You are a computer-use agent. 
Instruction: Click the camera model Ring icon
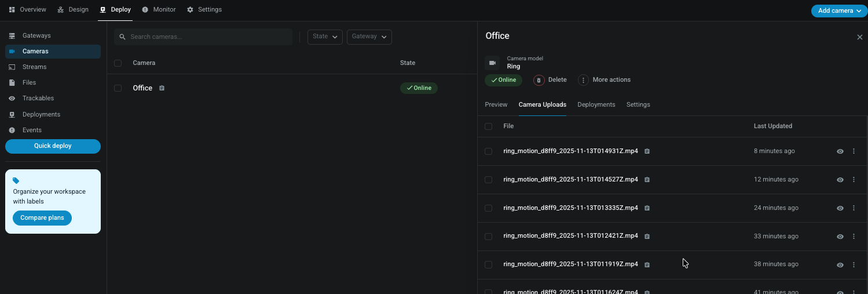pyautogui.click(x=492, y=63)
